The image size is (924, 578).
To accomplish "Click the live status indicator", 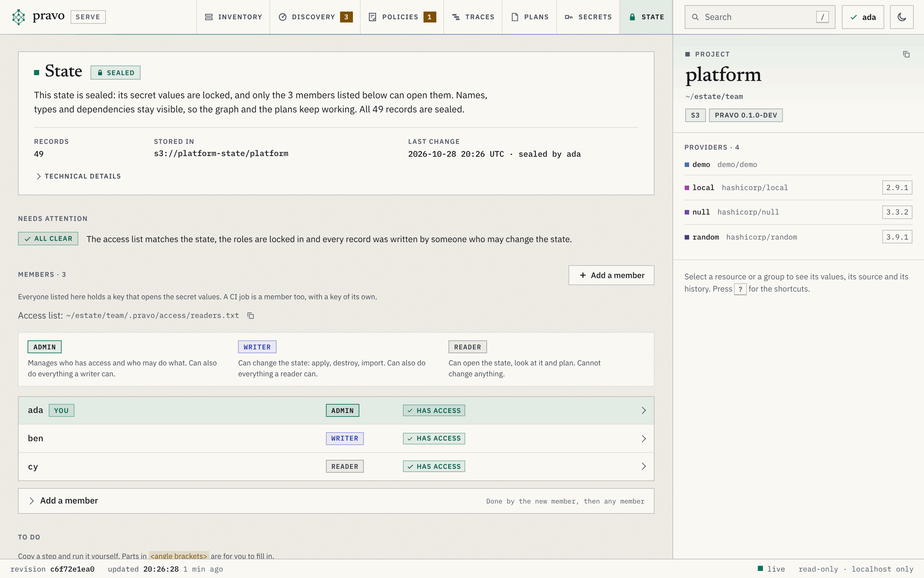I will pyautogui.click(x=771, y=569).
